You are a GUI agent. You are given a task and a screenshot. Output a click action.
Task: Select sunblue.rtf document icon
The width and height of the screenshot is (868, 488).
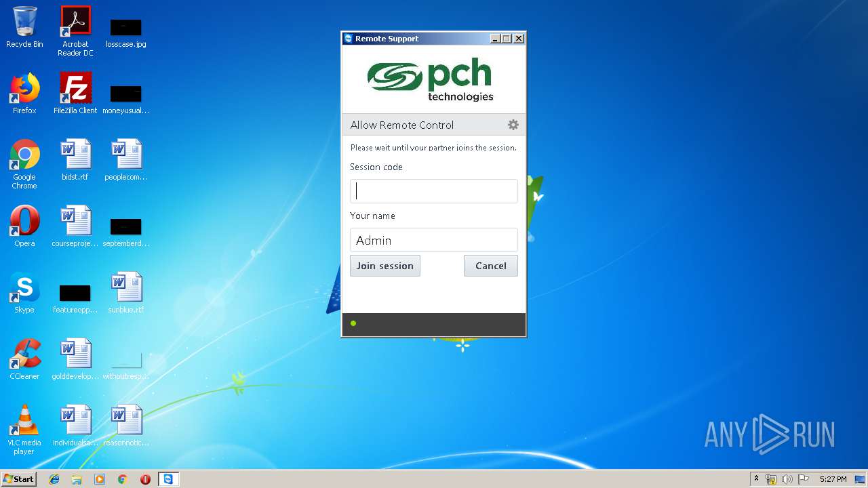pos(126,293)
